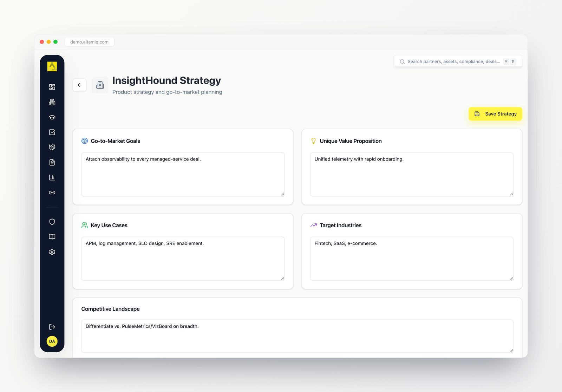
Task: Open the graduation cap training icon
Action: click(52, 117)
